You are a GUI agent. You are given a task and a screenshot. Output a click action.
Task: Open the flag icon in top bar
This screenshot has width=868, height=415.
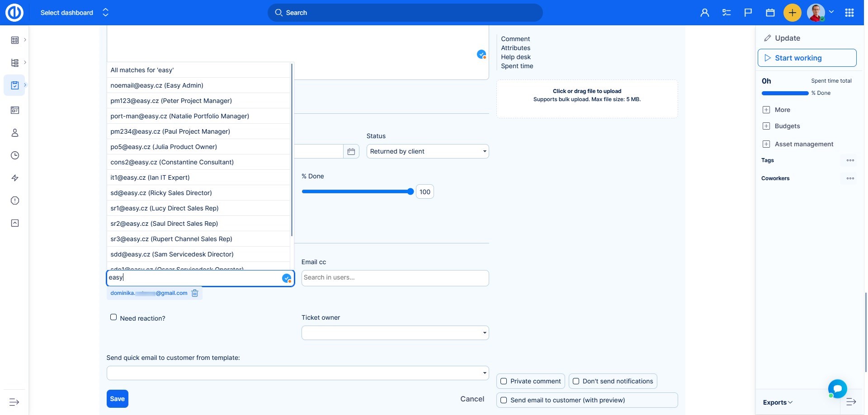(748, 13)
